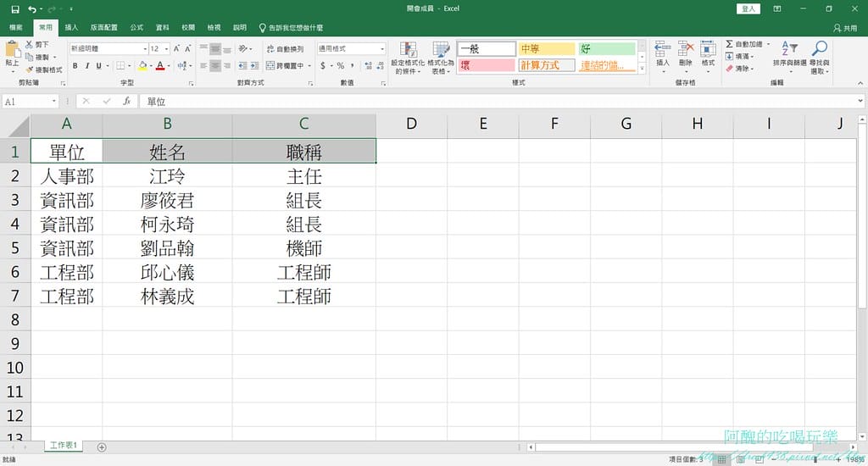Image resolution: width=868 pixels, height=466 pixels.
Task: Click the Tell Me search box 告訴我您想做什麼
Action: [292, 27]
